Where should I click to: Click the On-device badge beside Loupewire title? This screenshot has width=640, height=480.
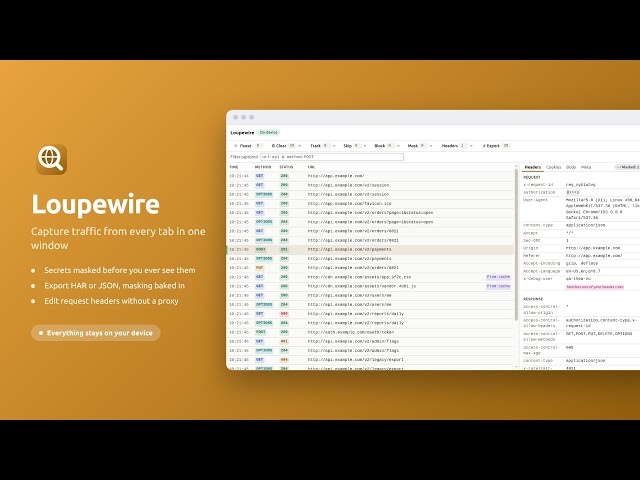click(x=269, y=133)
